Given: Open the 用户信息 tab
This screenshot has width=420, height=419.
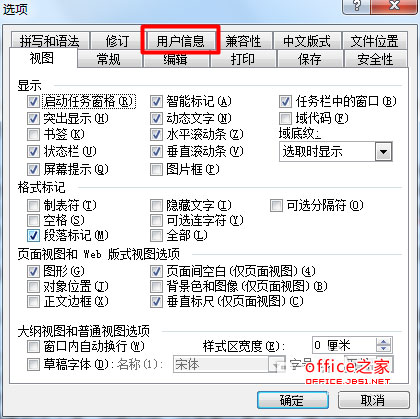Looking at the screenshot, I should click(x=180, y=41).
